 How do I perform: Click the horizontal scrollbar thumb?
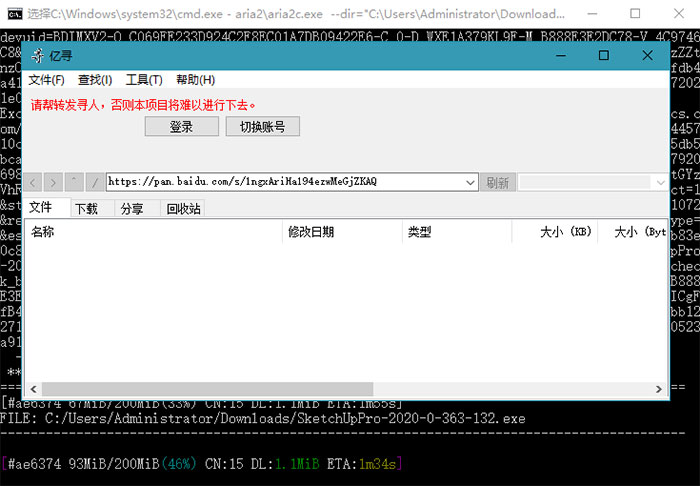(x=208, y=389)
